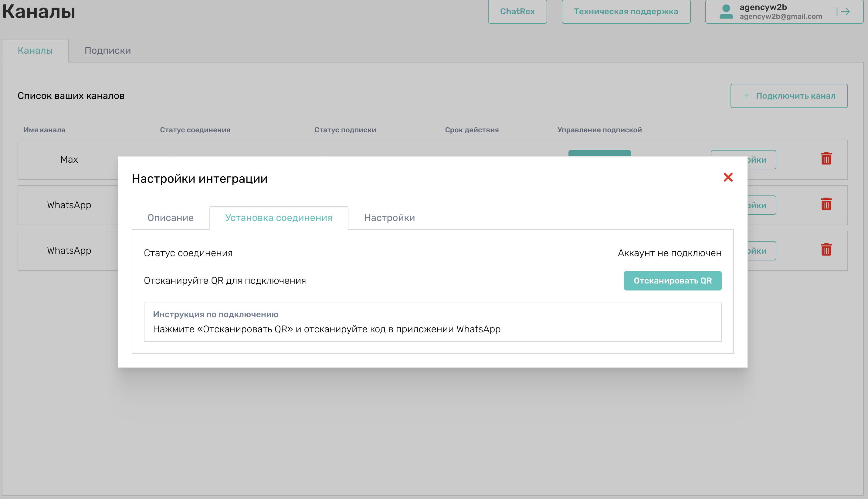This screenshot has height=499, width=868.
Task: Close the integration settings dialog
Action: point(728,177)
